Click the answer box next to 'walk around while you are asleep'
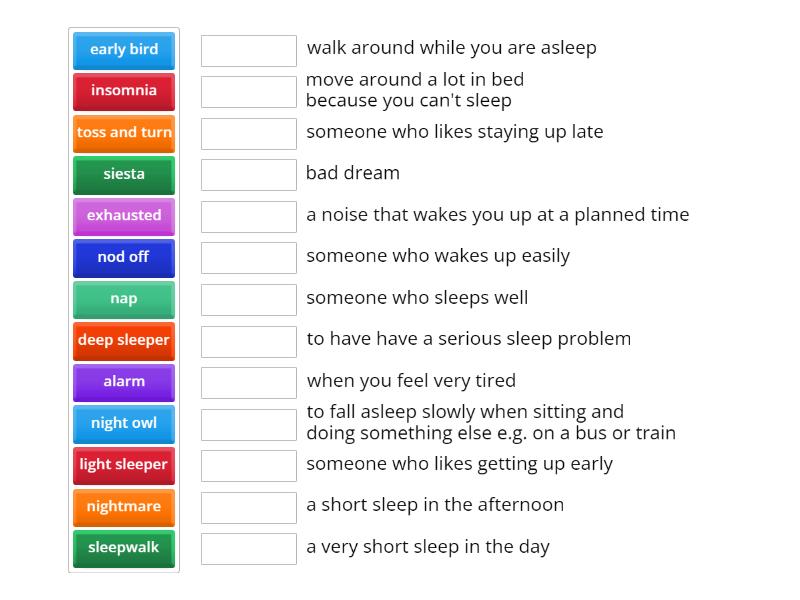This screenshot has width=800, height=600. (x=248, y=48)
